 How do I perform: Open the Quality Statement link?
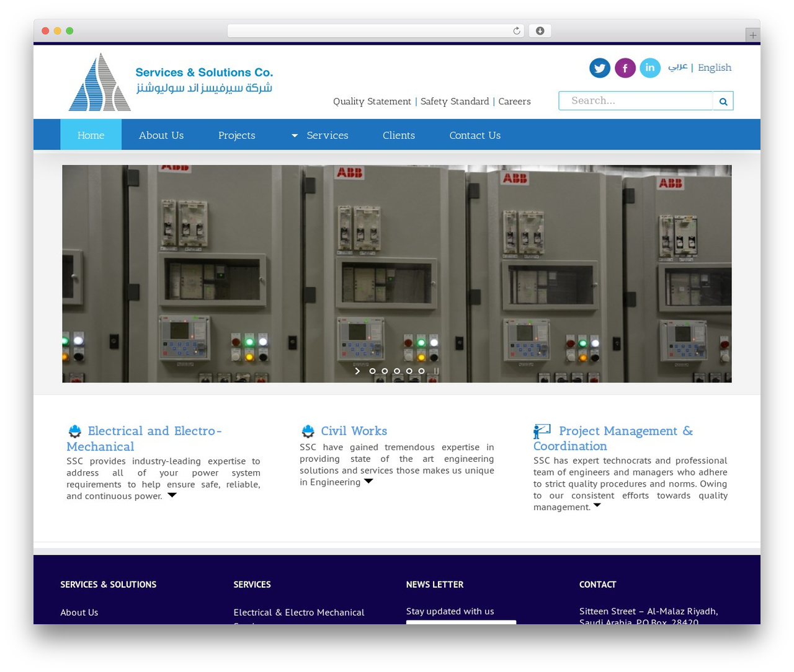[x=372, y=102]
